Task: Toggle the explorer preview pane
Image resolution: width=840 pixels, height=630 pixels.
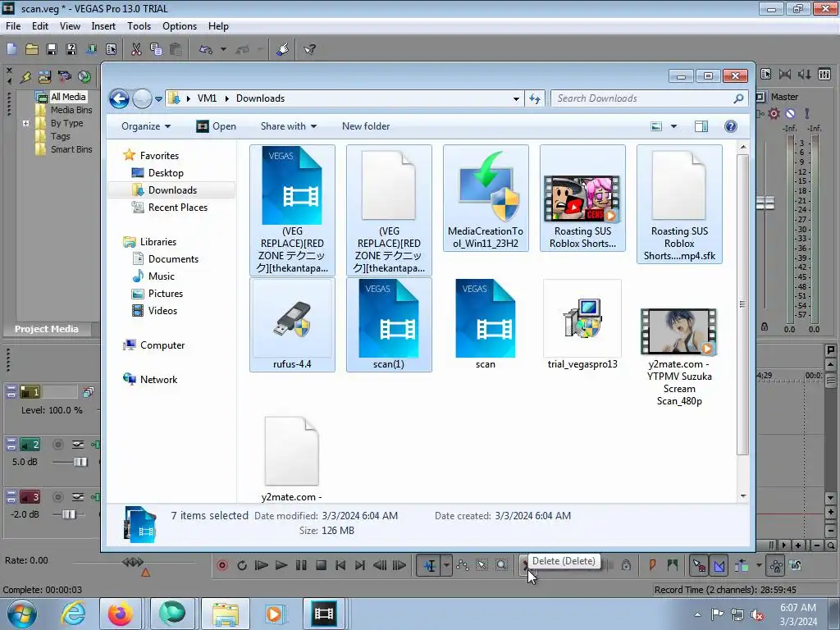Action: (x=701, y=126)
